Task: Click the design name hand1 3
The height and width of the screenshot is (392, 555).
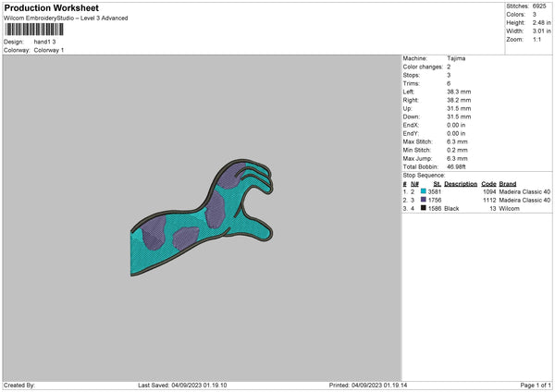Action: (x=44, y=42)
